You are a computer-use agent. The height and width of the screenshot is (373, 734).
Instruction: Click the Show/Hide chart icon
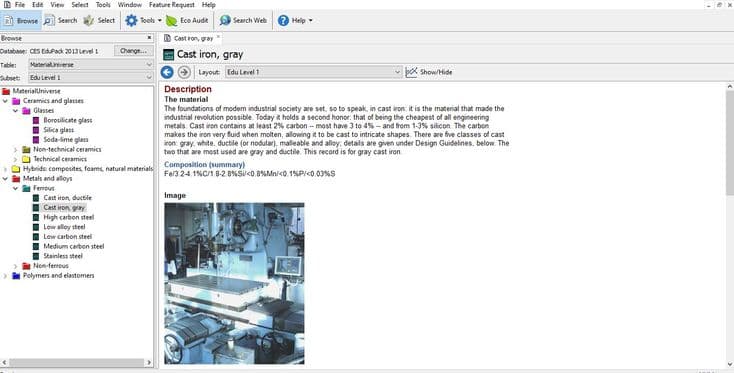411,72
